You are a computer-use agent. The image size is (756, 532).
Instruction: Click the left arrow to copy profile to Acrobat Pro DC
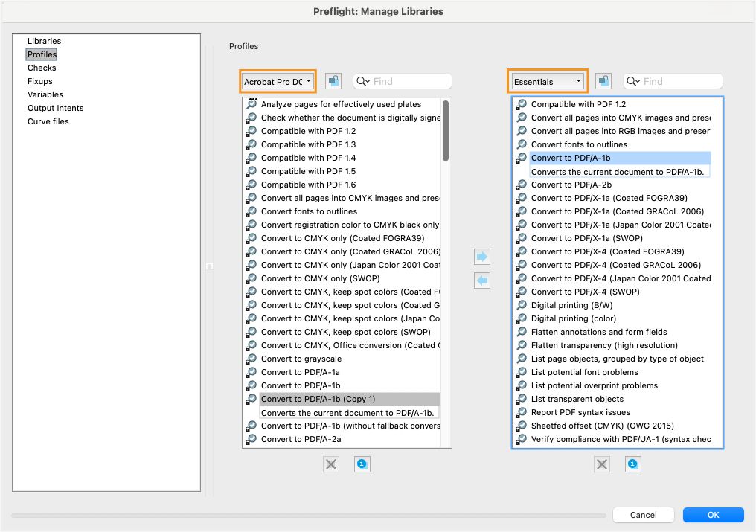tap(482, 280)
